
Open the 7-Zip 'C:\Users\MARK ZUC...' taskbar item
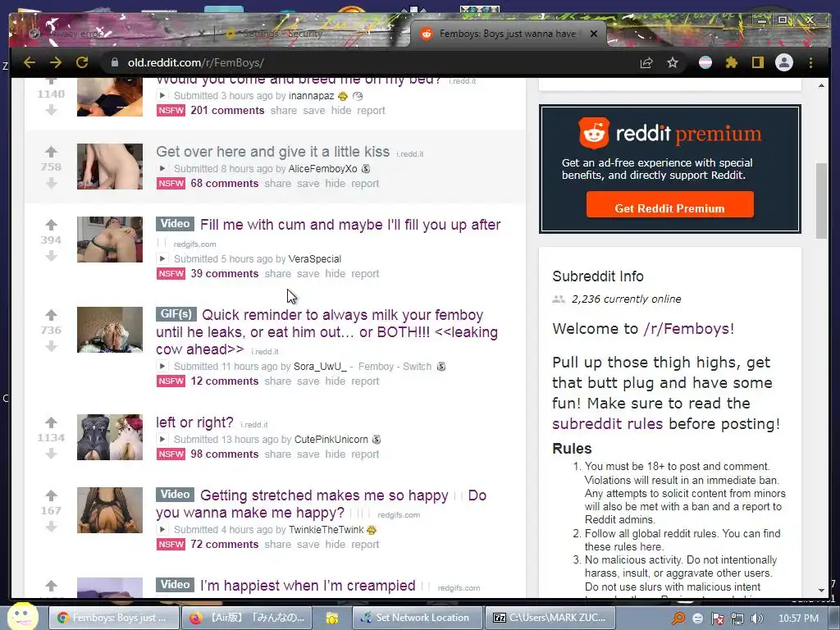coord(550,618)
